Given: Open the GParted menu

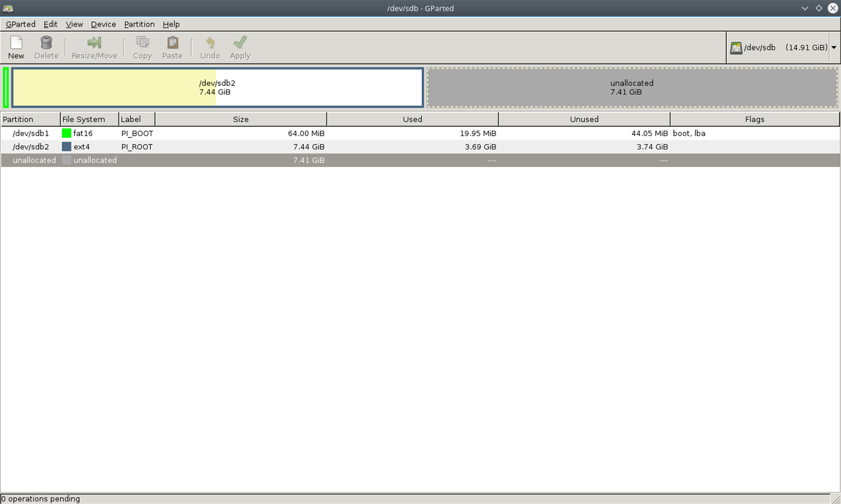Looking at the screenshot, I should click(x=21, y=24).
